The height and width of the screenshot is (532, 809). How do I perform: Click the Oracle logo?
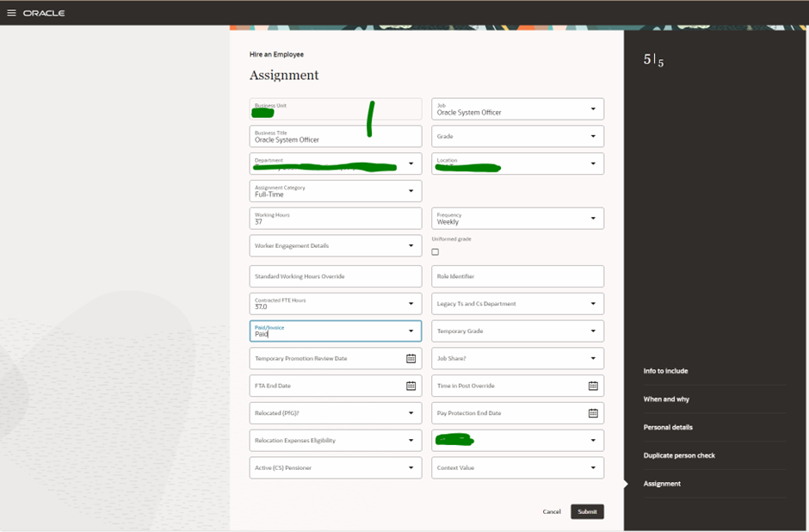43,12
